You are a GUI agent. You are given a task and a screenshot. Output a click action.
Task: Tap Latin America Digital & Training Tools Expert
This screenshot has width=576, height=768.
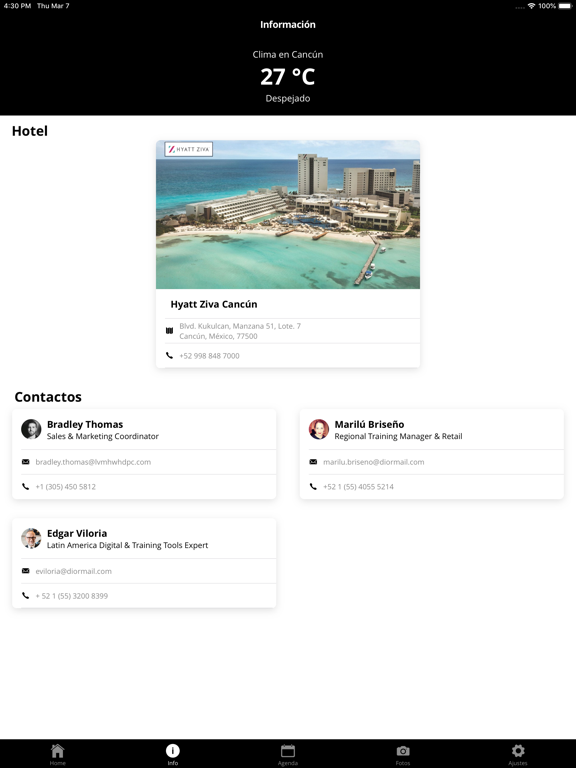click(x=127, y=545)
